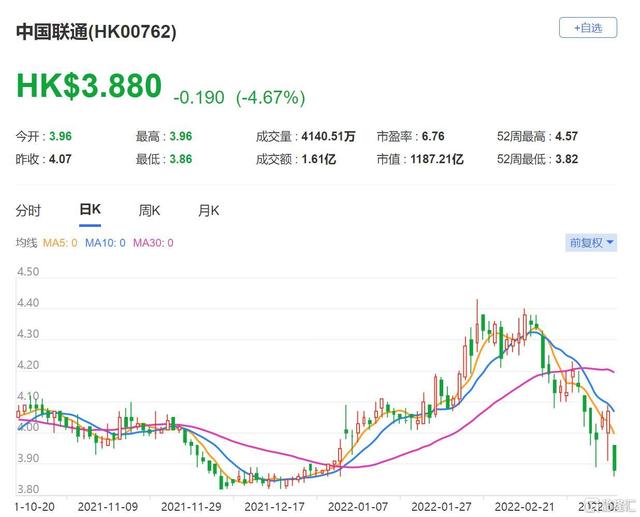This screenshot has width=640, height=517.
Task: Click the change value -0.190
Action: 199,98
